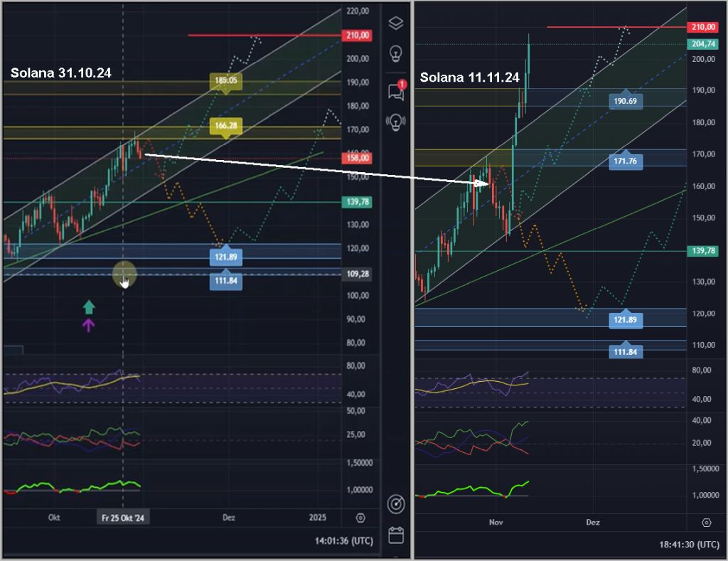Open the Ideas lightbulb panel
The height and width of the screenshot is (561, 728).
(x=396, y=53)
